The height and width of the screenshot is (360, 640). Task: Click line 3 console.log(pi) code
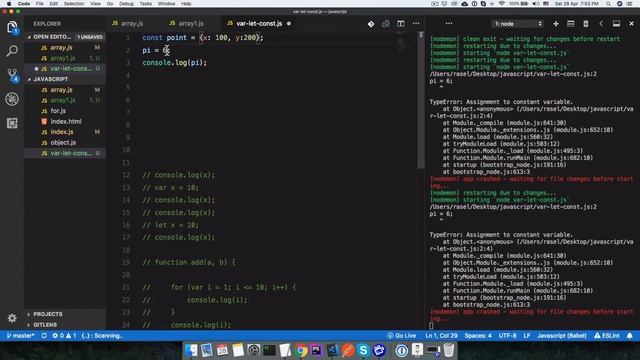pyautogui.click(x=174, y=62)
